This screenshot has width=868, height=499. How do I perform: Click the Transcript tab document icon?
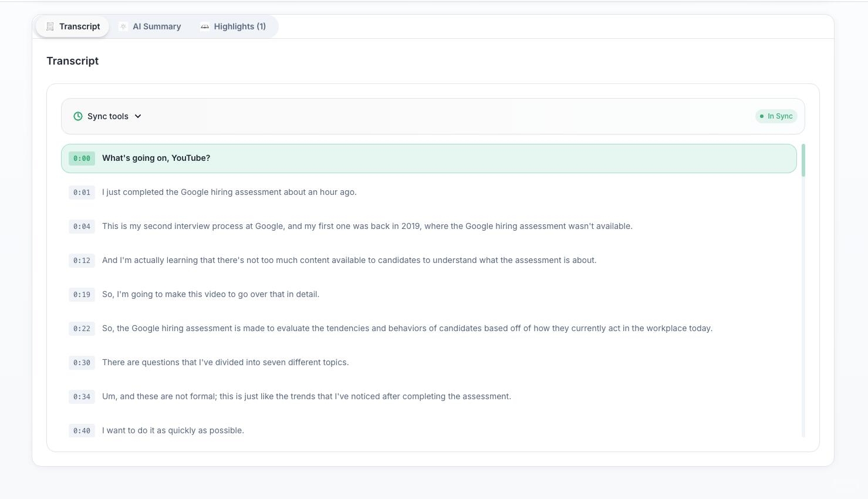click(50, 26)
